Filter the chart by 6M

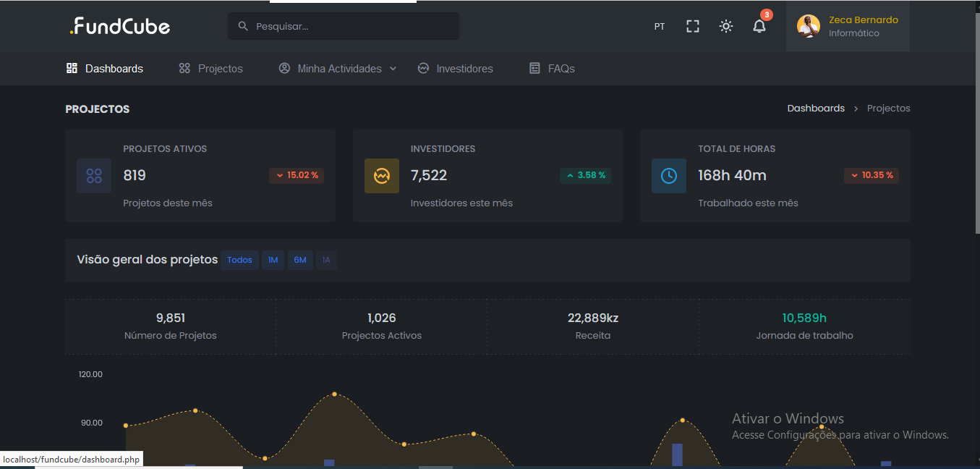click(x=300, y=260)
